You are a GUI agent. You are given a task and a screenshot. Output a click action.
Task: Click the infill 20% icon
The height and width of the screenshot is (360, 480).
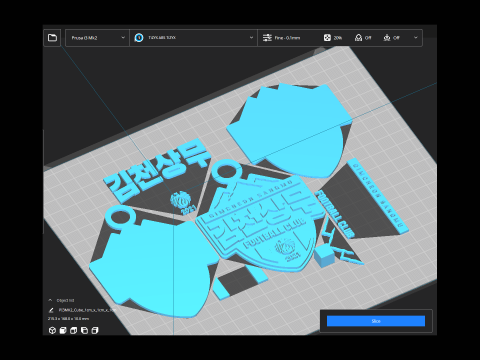click(x=327, y=38)
